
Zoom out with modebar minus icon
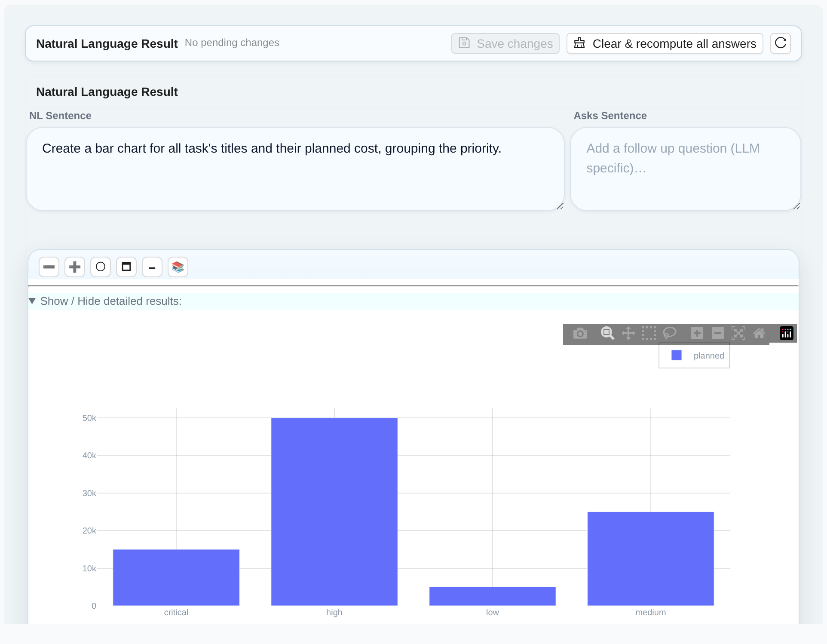click(718, 334)
